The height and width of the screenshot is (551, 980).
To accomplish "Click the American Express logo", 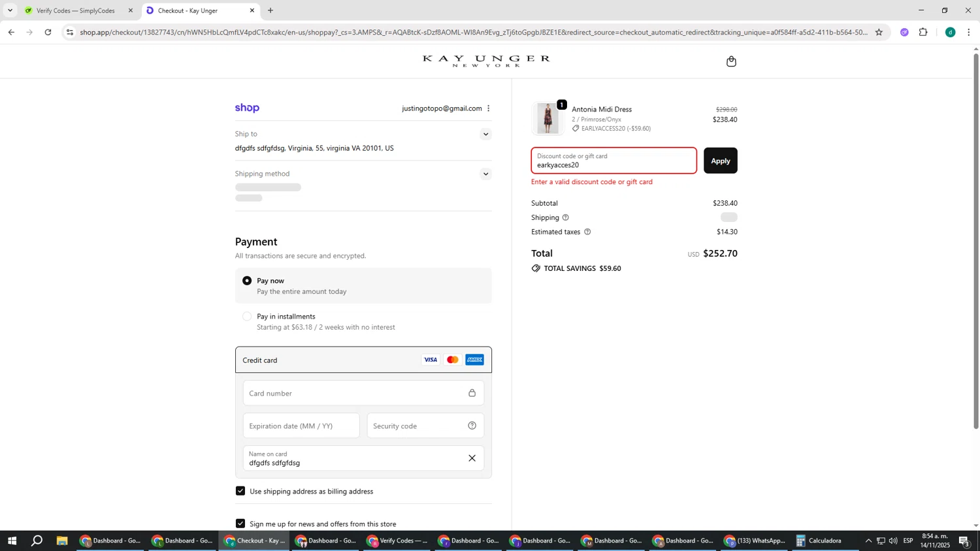I will click(x=474, y=360).
